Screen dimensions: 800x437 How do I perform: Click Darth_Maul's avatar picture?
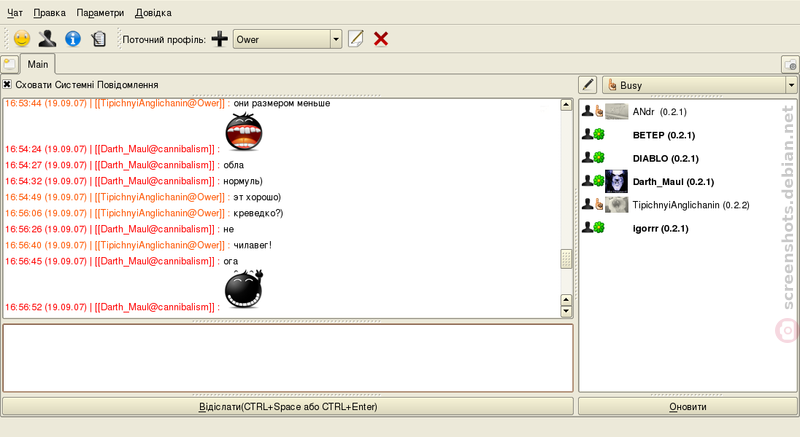tap(616, 182)
